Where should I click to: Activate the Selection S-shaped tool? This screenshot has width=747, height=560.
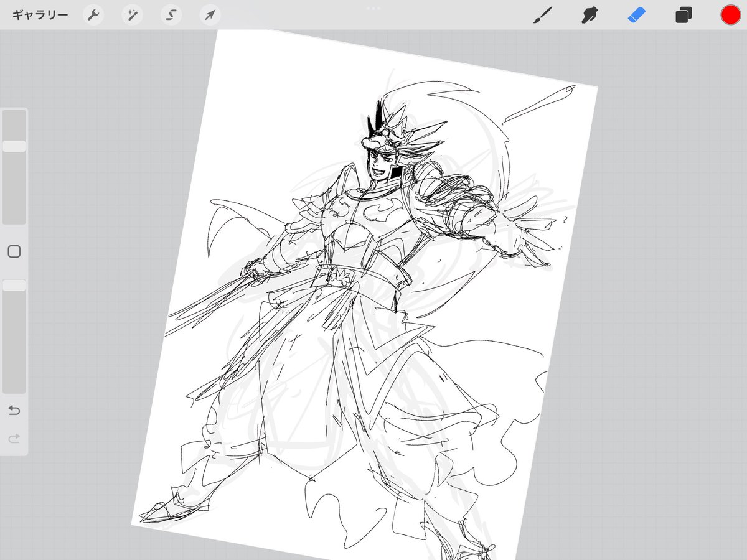coord(171,15)
